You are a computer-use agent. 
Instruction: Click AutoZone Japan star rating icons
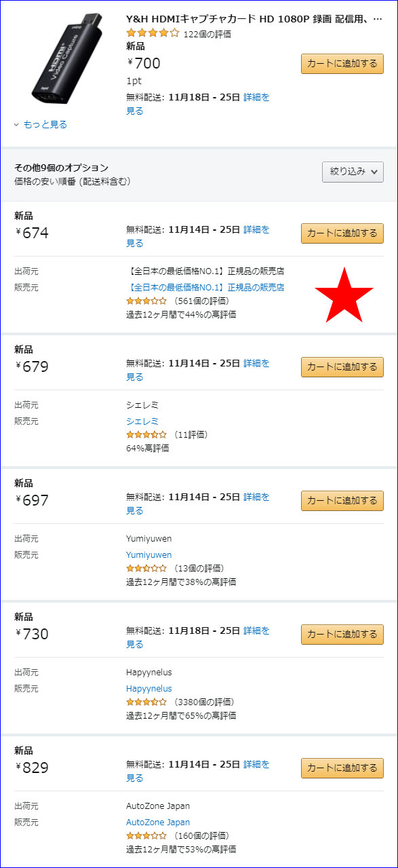coord(146,835)
